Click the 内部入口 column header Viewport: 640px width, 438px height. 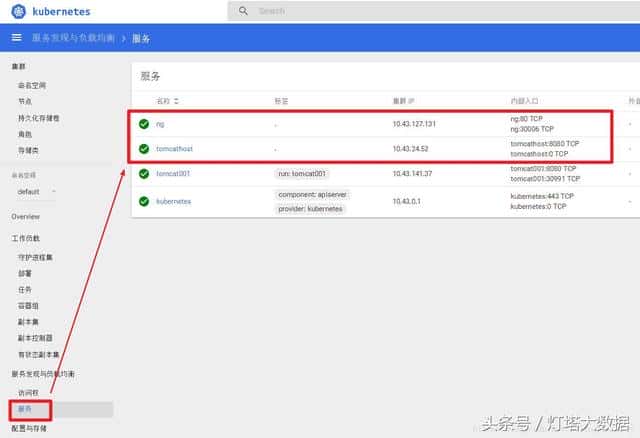(524, 101)
